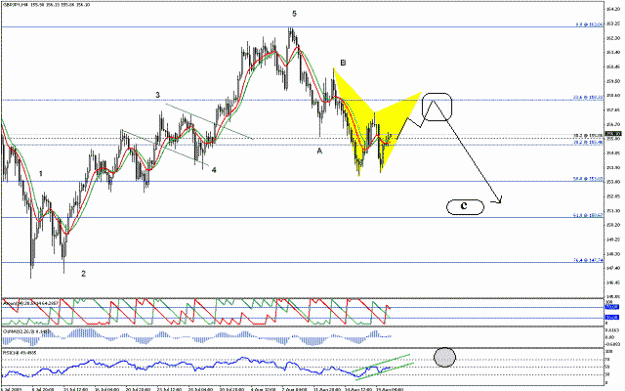
Task: Click the 76.4 Fibonacci level label
Action: click(588, 260)
